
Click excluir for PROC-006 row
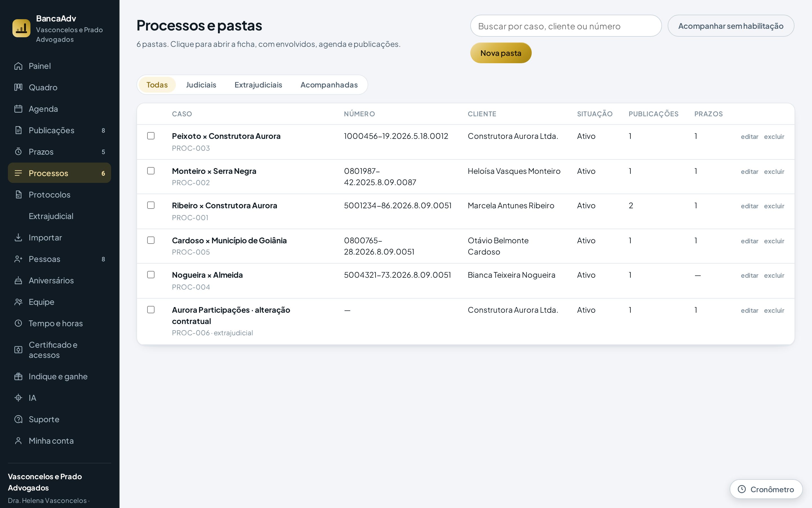coord(774,310)
